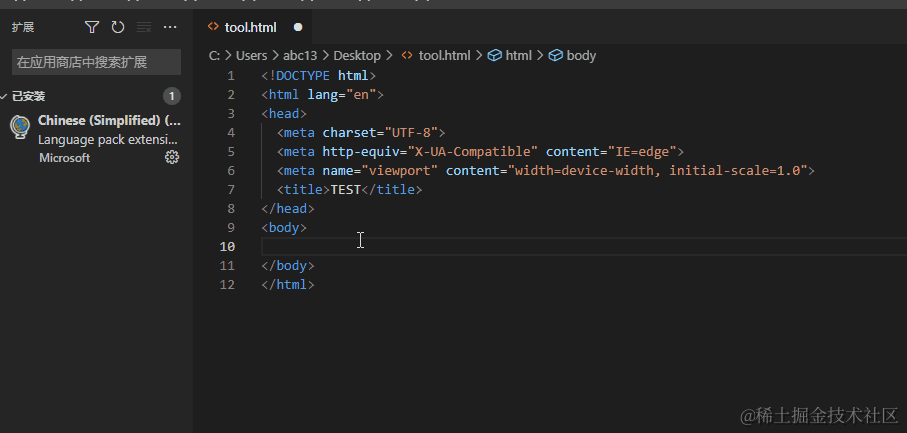Select Desktop in the breadcrumb path
This screenshot has height=433, width=907.
point(357,55)
